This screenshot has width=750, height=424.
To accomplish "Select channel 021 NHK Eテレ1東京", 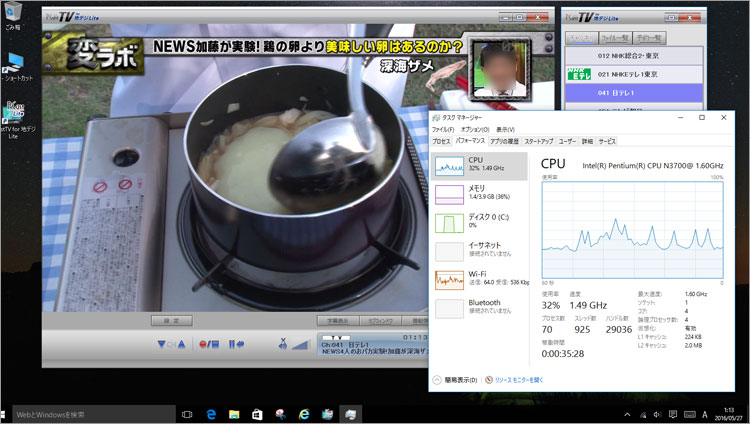I will tap(634, 74).
